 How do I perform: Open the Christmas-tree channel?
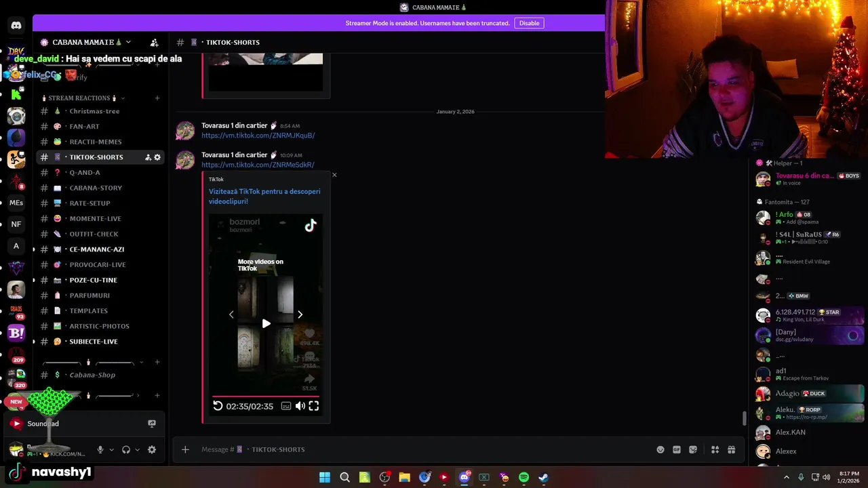click(100, 111)
